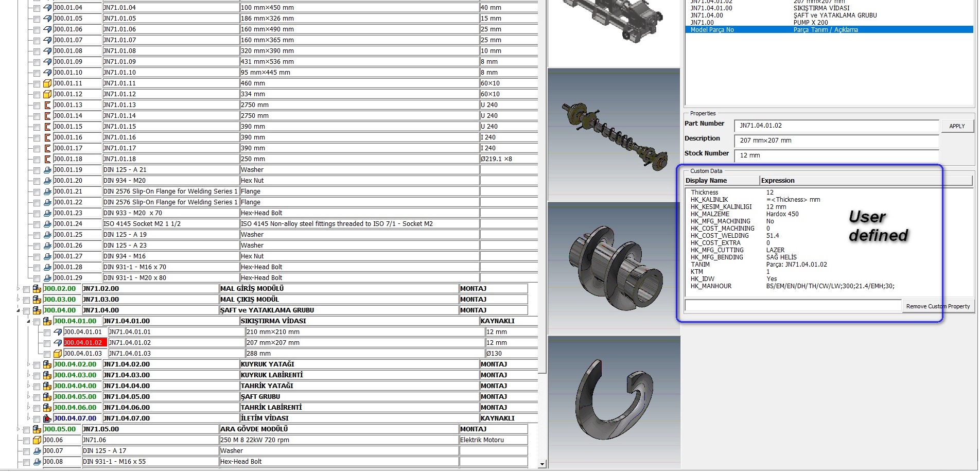Image resolution: width=980 pixels, height=472 pixels.
Task: Click the assembly icon beside MAL GİRİŞ MODÜLÜ
Action: pos(36,288)
